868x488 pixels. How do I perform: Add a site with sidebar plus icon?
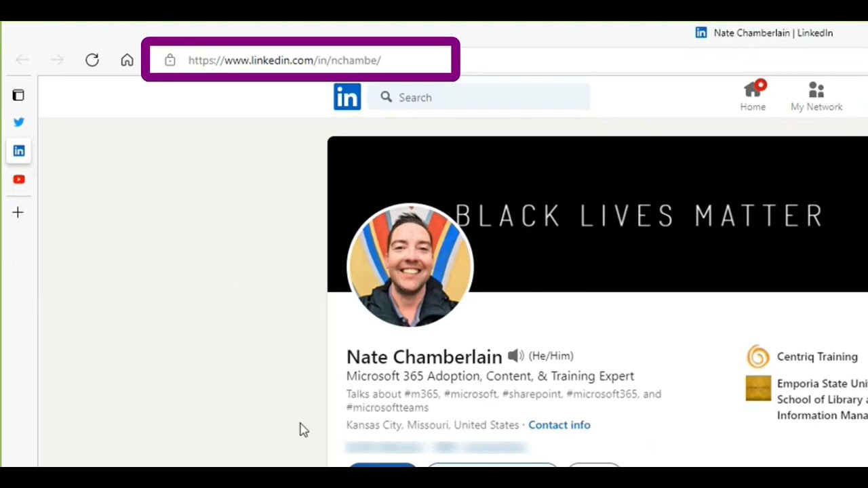click(x=18, y=212)
